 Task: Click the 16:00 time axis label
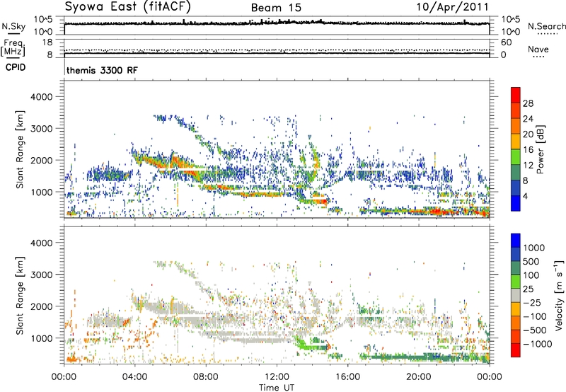(347, 377)
